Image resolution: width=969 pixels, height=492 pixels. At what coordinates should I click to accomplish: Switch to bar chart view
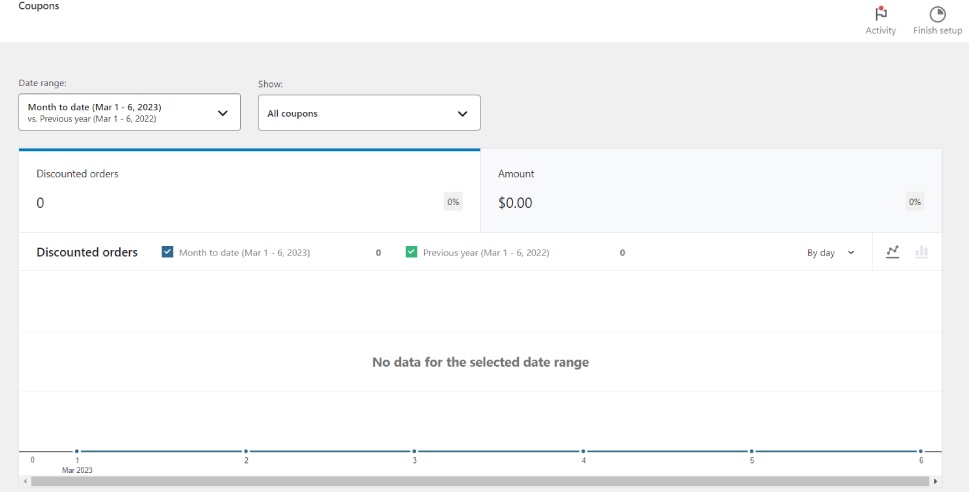tap(921, 252)
